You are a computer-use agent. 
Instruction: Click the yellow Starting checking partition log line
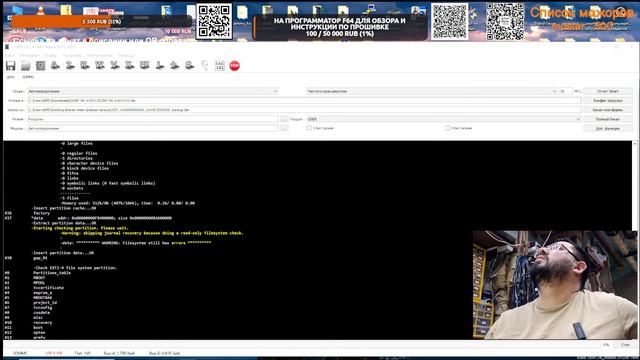click(x=80, y=228)
